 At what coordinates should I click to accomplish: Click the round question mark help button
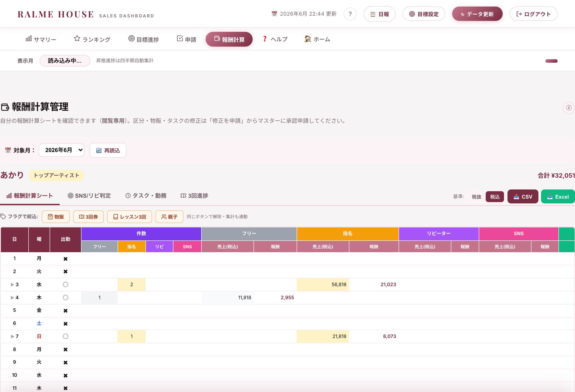coord(350,14)
